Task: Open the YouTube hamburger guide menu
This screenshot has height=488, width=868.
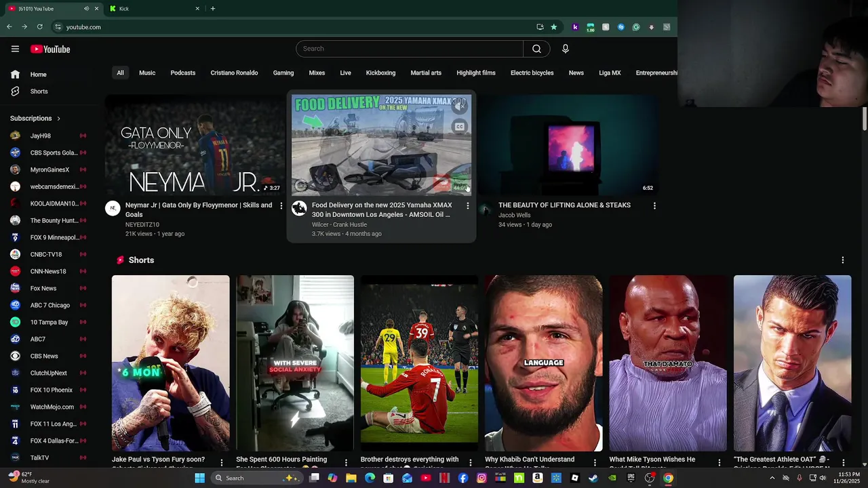Action: point(15,49)
